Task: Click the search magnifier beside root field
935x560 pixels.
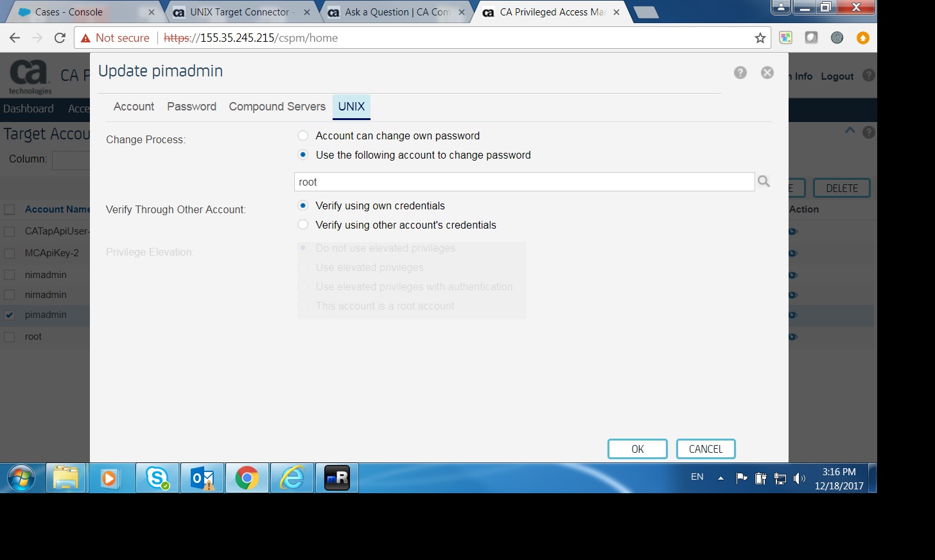Action: [764, 182]
